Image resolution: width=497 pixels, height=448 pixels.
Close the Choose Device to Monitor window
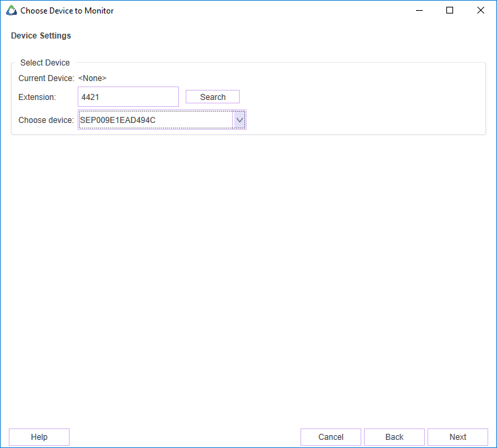481,10
